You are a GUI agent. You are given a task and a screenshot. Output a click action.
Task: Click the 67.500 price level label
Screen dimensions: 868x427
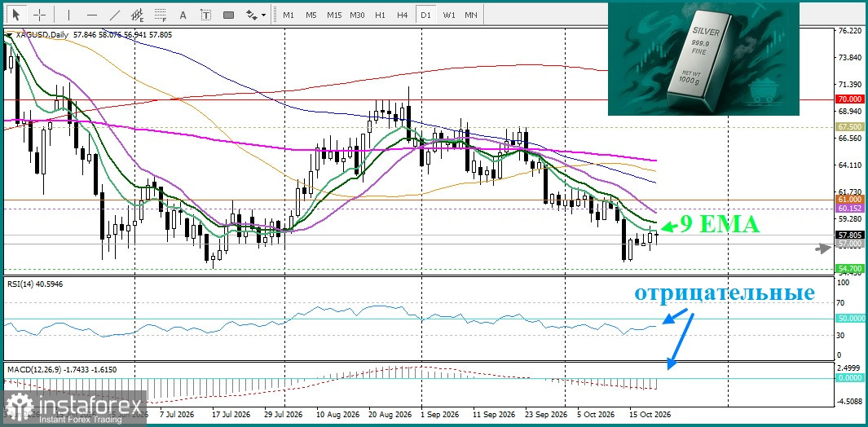pyautogui.click(x=850, y=127)
